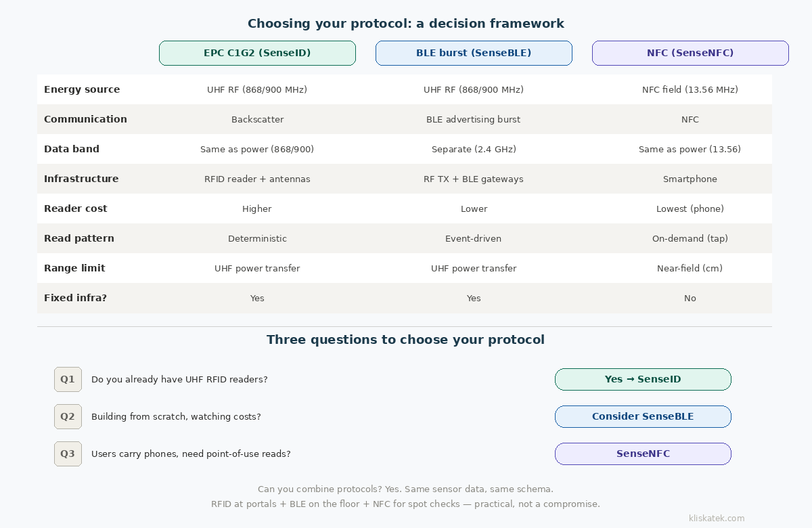Click the question about existing UHF RFID readers
This screenshot has height=528, width=812.
[x=179, y=380]
